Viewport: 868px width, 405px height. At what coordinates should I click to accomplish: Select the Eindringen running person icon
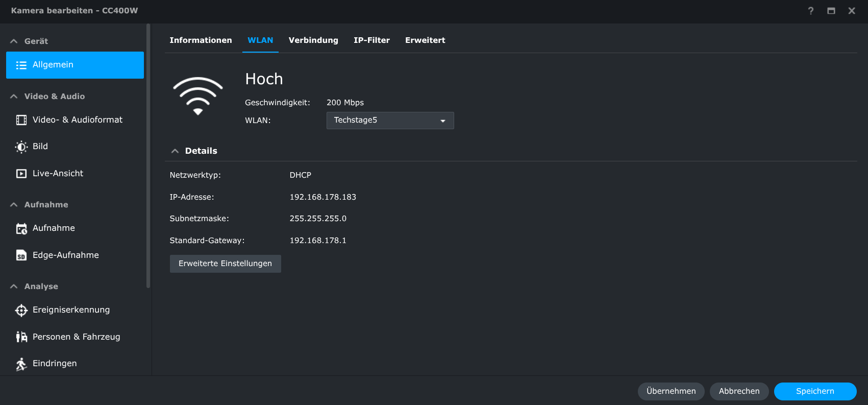[x=21, y=364]
